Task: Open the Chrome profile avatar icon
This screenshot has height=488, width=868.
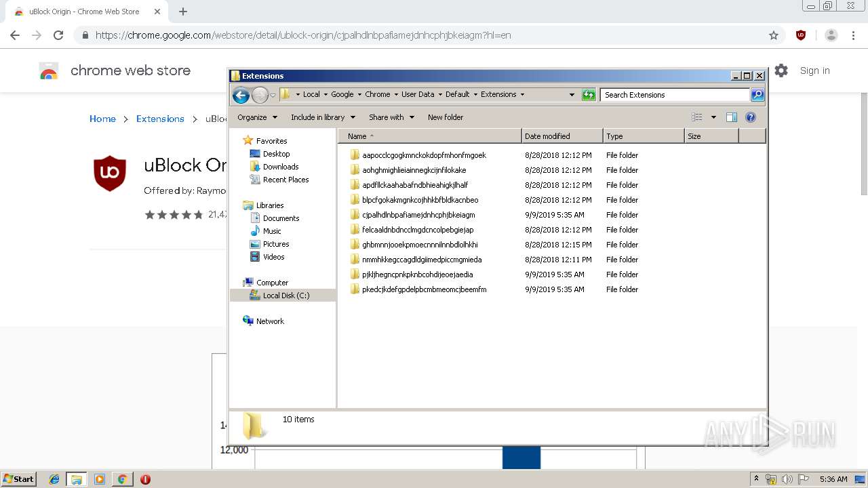Action: coord(831,35)
